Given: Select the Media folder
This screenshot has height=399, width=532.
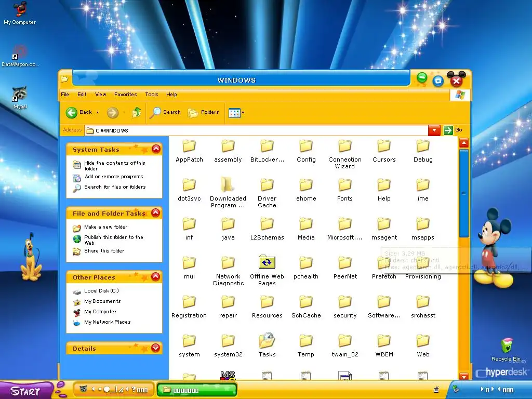Looking at the screenshot, I should pos(306,229).
